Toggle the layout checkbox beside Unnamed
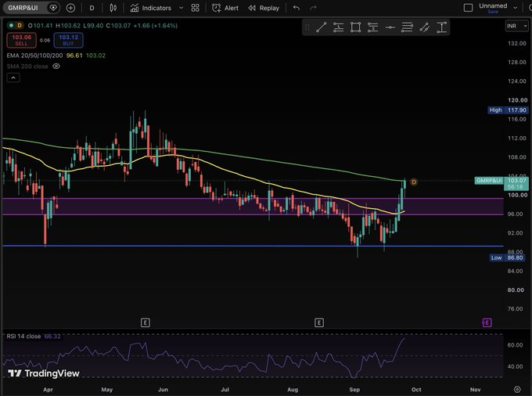Image resolution: width=532 pixels, height=396 pixels. (x=468, y=8)
